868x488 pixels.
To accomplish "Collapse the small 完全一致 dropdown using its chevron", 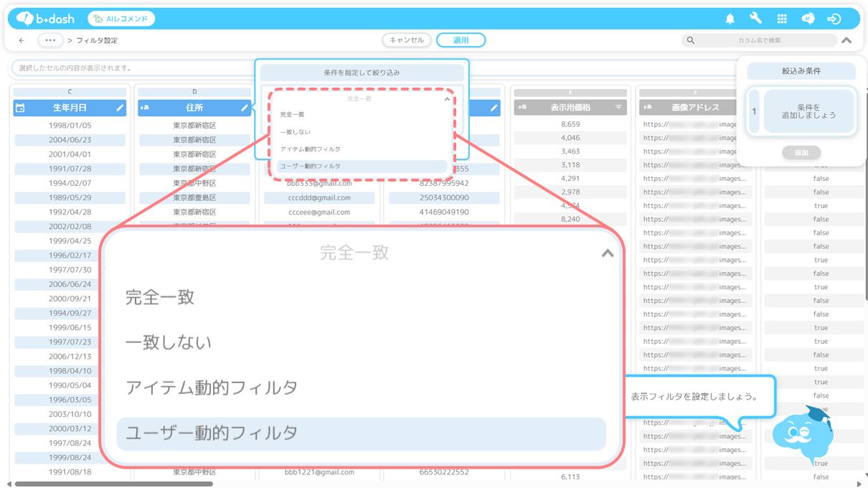I will [x=447, y=99].
